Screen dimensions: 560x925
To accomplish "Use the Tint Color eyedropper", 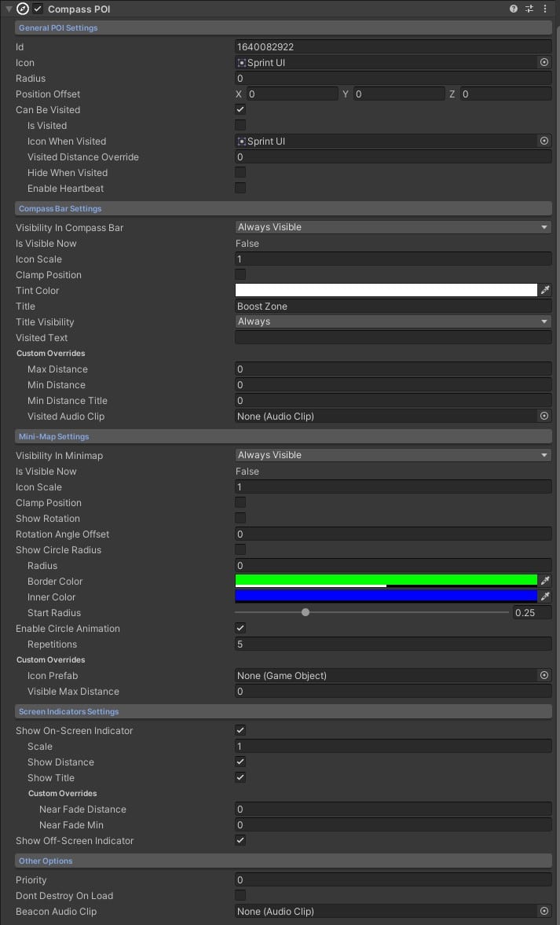I will pyautogui.click(x=545, y=291).
